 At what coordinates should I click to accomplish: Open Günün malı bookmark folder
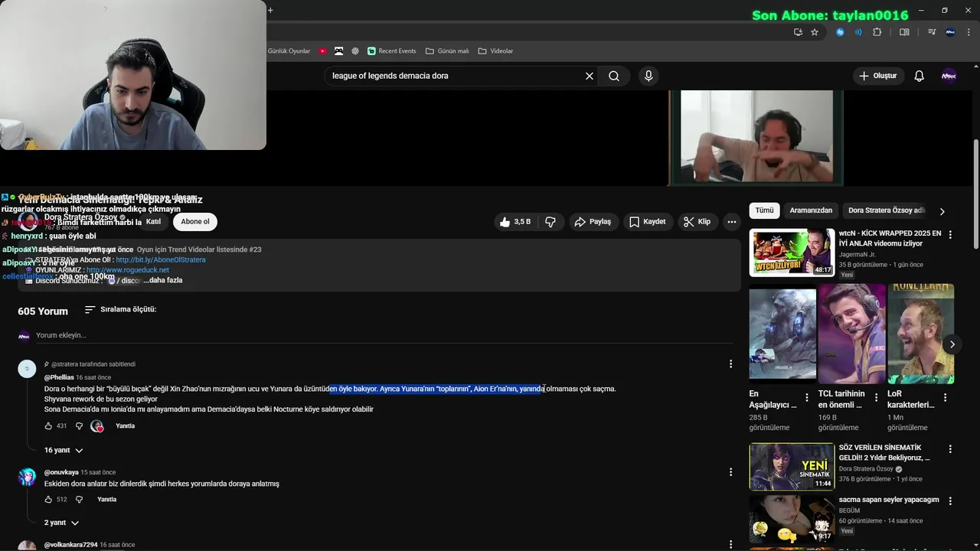coord(447,51)
